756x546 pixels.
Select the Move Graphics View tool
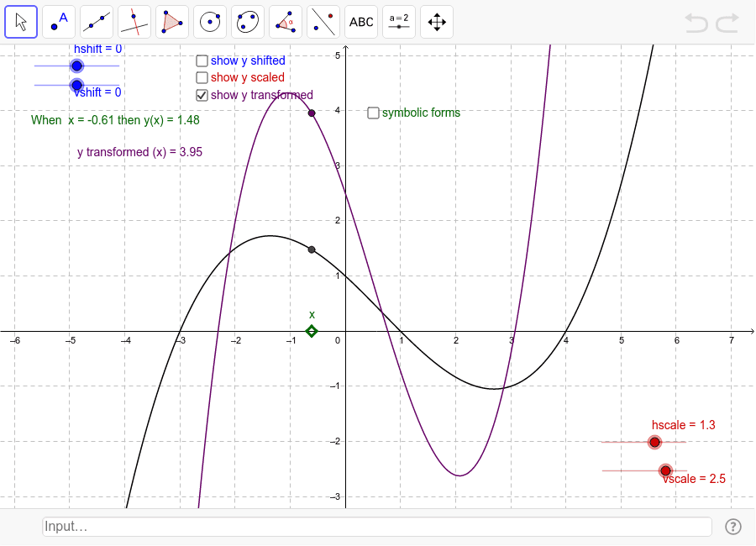click(x=437, y=22)
